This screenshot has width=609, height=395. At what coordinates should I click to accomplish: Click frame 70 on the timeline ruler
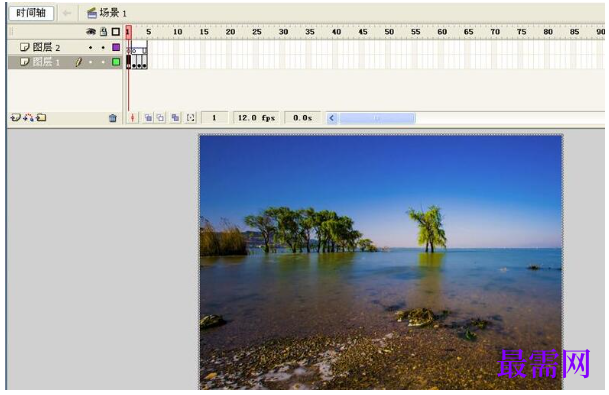tap(495, 32)
